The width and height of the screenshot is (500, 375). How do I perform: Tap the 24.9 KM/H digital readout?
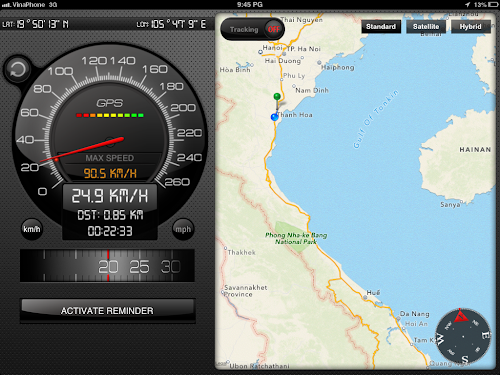(110, 196)
